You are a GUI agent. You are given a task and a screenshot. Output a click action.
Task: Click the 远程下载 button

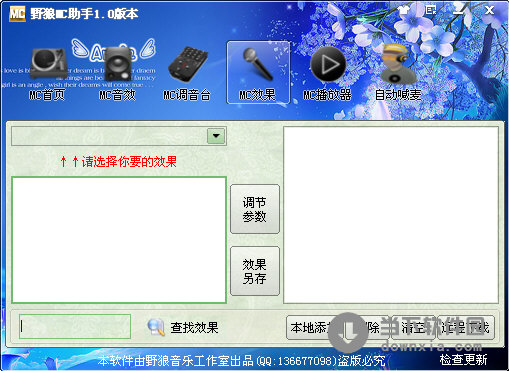pyautogui.click(x=466, y=328)
